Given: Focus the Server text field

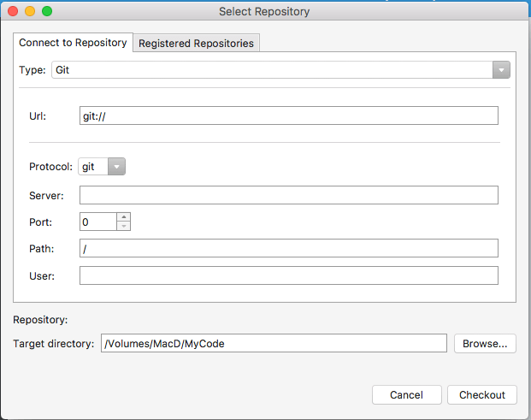Looking at the screenshot, I should click(288, 195).
